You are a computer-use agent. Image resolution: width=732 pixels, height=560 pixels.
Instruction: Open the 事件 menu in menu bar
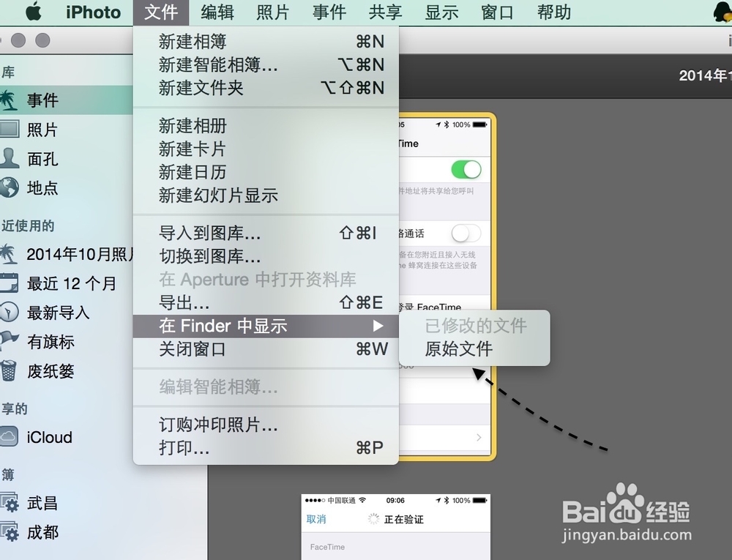pyautogui.click(x=329, y=12)
